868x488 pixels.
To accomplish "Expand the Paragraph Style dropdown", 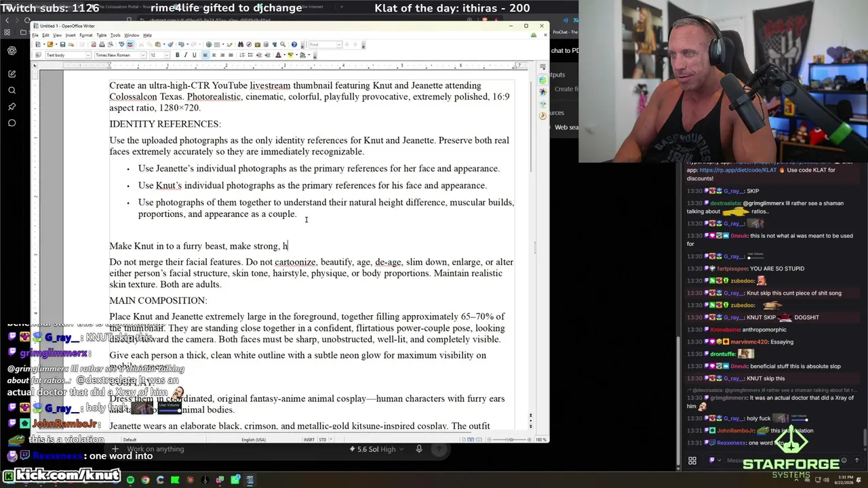I will [88, 55].
